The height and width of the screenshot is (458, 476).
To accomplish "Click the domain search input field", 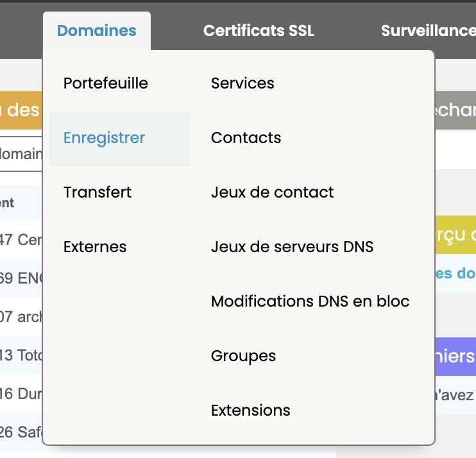I will 21,155.
